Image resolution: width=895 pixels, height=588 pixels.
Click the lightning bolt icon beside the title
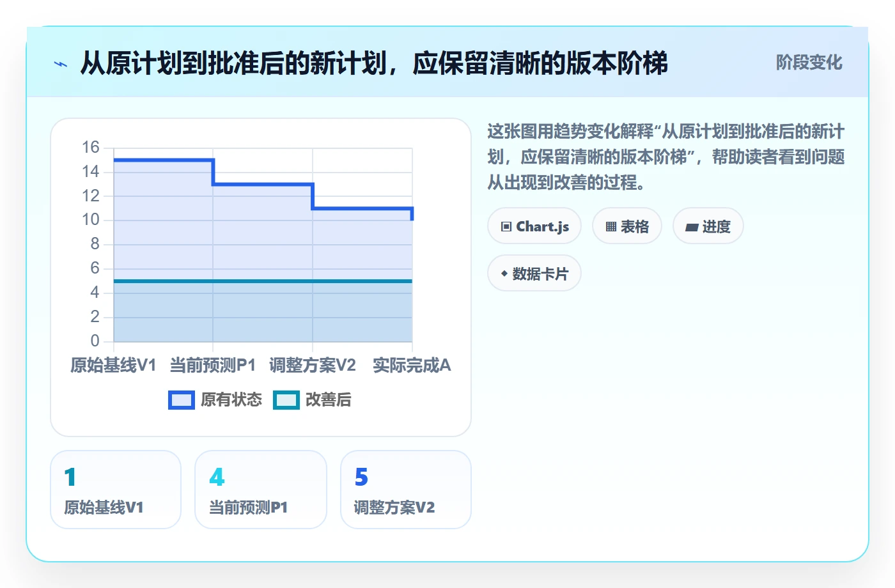pyautogui.click(x=61, y=64)
